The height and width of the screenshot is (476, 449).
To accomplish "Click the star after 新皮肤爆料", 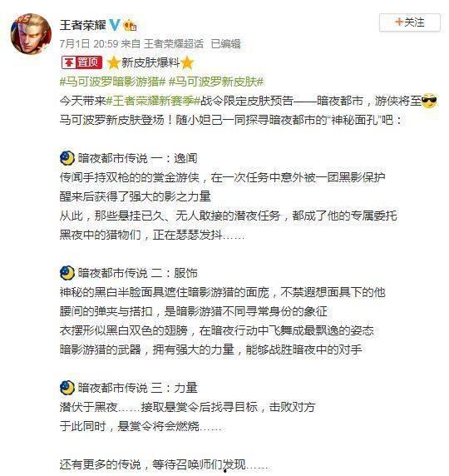I will [x=187, y=63].
